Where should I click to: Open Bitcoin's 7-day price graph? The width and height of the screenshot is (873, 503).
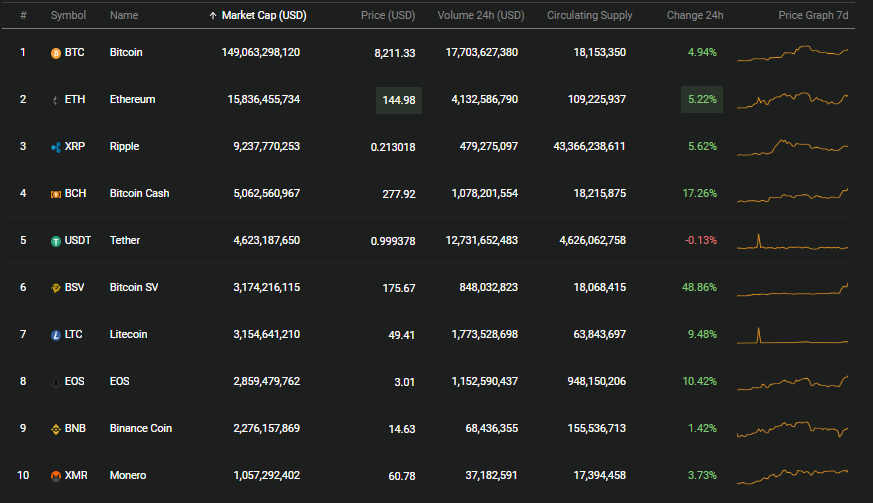click(792, 53)
